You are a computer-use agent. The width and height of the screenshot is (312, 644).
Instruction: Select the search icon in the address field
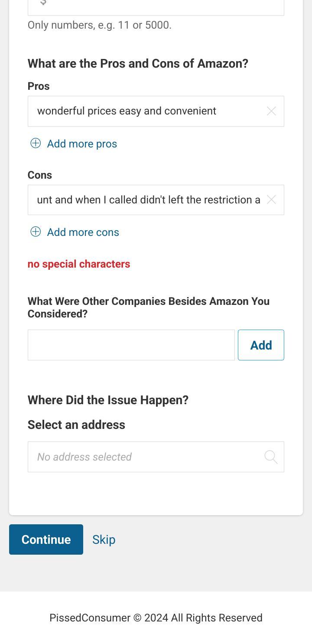coord(270,457)
